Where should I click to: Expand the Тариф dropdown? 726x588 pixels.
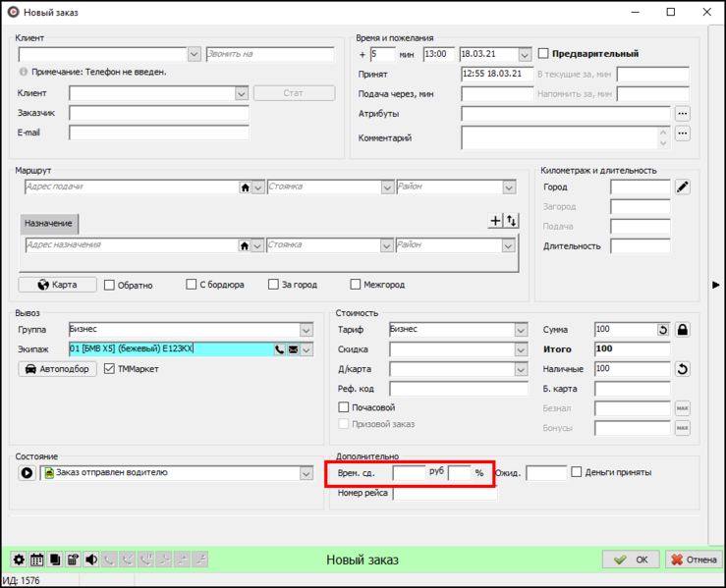pyautogui.click(x=520, y=330)
